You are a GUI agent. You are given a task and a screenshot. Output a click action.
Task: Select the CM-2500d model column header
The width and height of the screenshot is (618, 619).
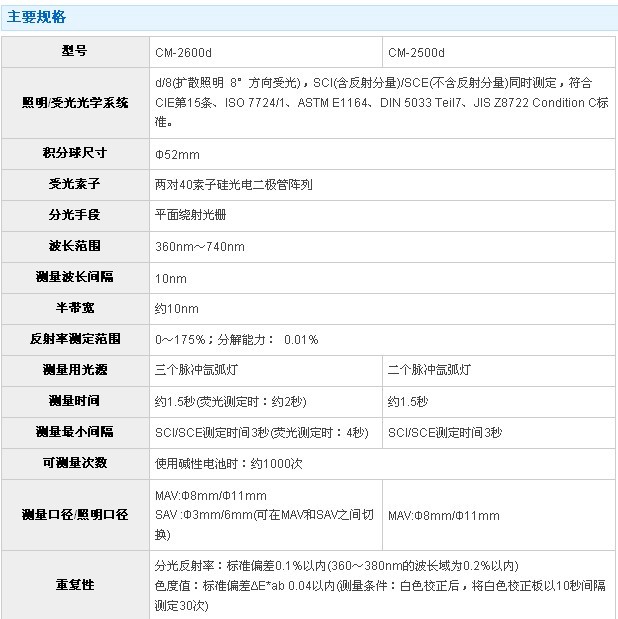click(416, 52)
